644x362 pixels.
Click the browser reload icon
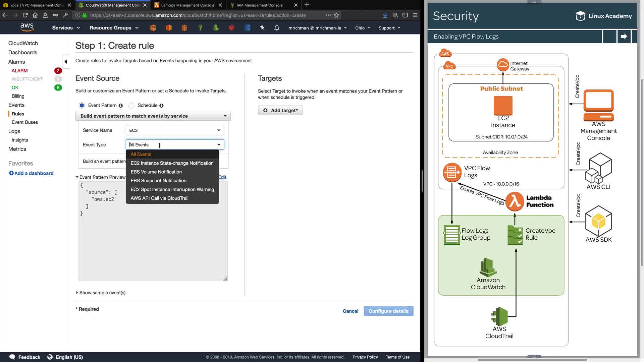(x=25, y=15)
